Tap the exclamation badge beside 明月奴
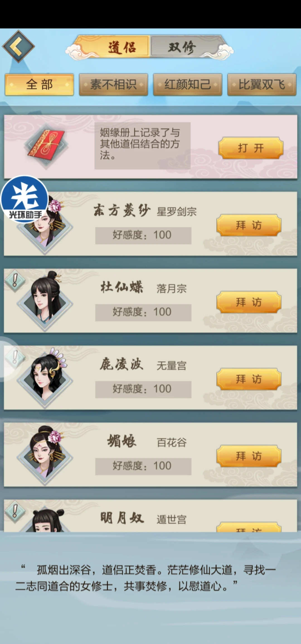The image size is (301, 644). [x=15, y=511]
